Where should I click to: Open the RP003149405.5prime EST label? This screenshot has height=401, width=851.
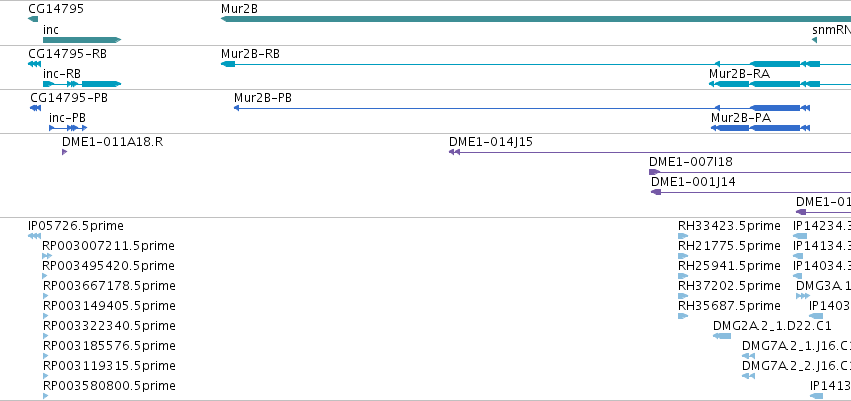[x=109, y=306]
